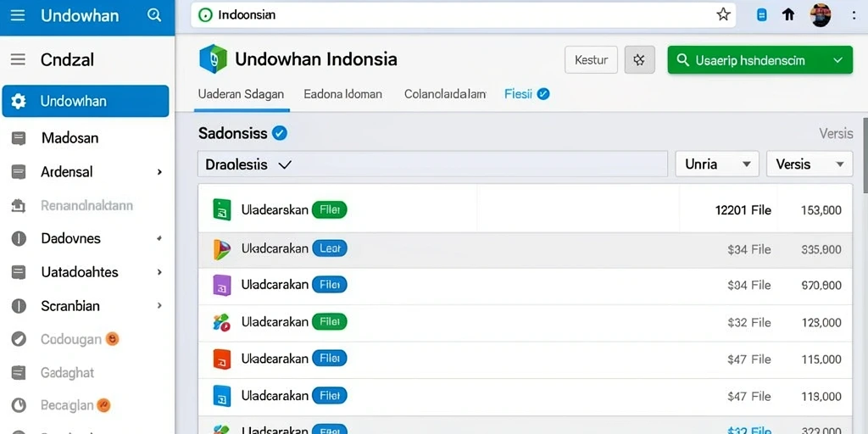Click the purple file icon of 970,800 row
The width and height of the screenshot is (868, 434).
click(221, 285)
